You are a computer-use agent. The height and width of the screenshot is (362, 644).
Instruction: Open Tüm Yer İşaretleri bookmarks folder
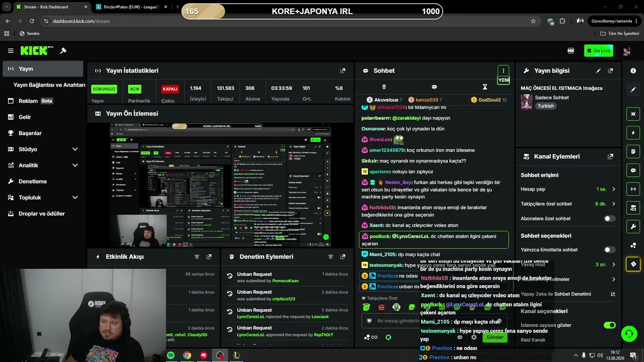(x=620, y=34)
